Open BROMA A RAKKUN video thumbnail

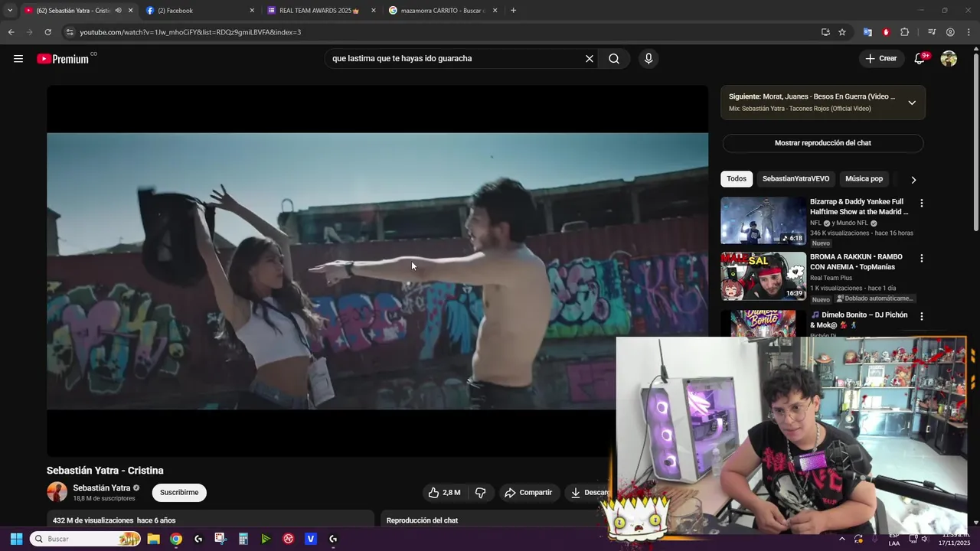click(763, 276)
